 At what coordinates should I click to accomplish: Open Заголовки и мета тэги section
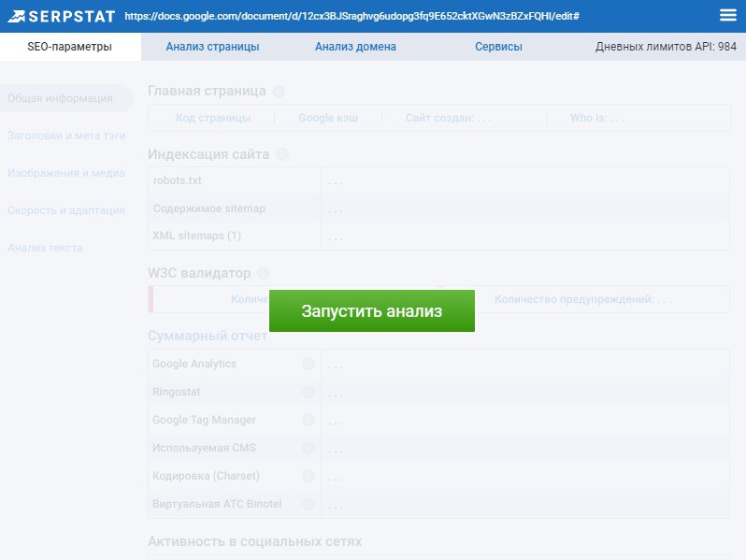[66, 136]
